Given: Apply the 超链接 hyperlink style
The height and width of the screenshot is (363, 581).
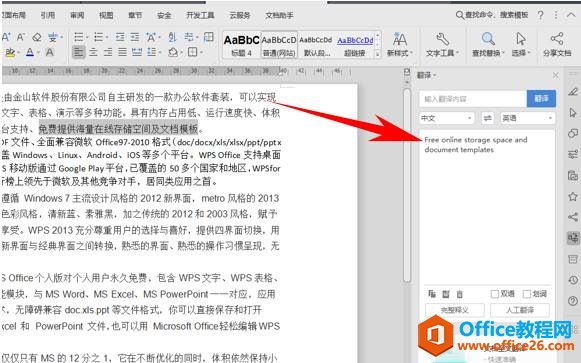Looking at the screenshot, I should tap(355, 45).
